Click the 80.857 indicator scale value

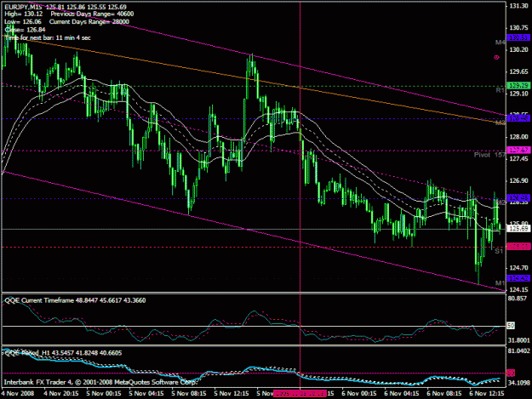click(518, 299)
